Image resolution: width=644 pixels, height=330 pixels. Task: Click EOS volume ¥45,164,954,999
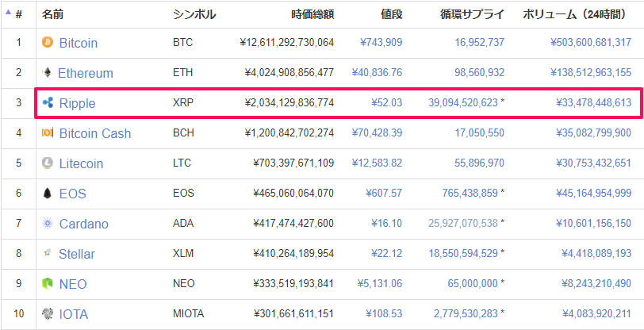tap(594, 193)
